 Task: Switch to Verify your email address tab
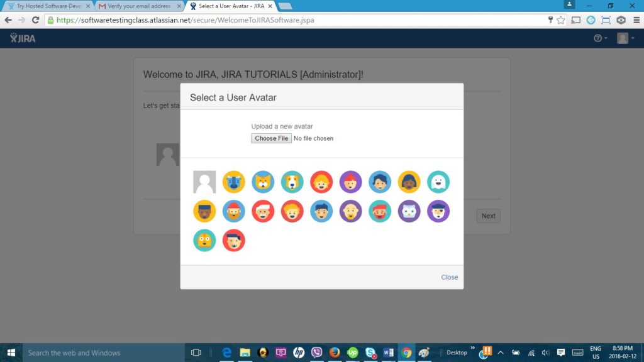point(139,6)
